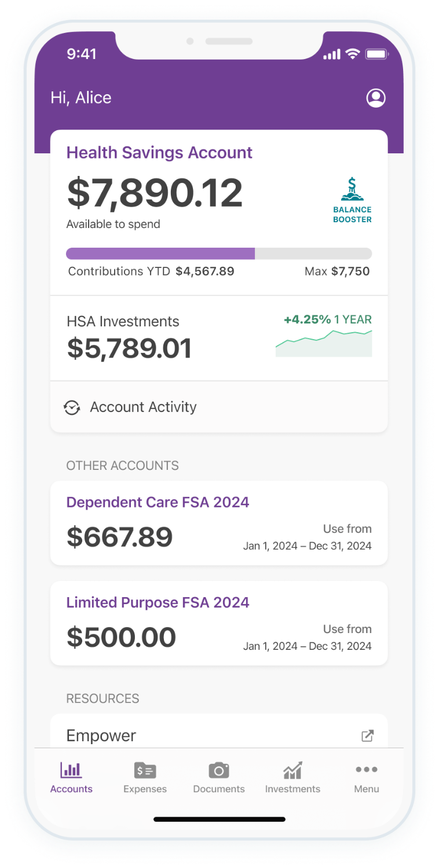Click the Health Savings Account title
439x868 pixels.
pyautogui.click(x=159, y=153)
